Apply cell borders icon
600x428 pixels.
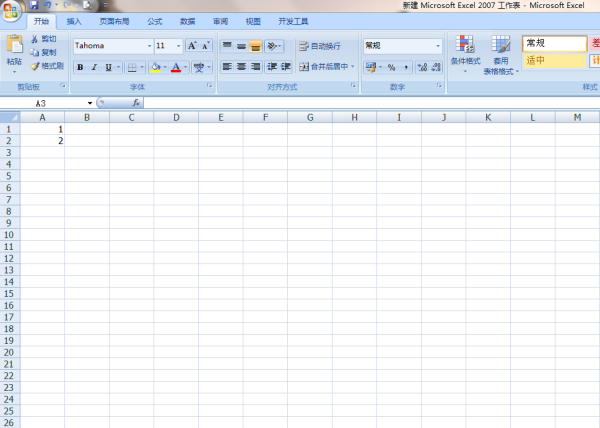[132, 67]
